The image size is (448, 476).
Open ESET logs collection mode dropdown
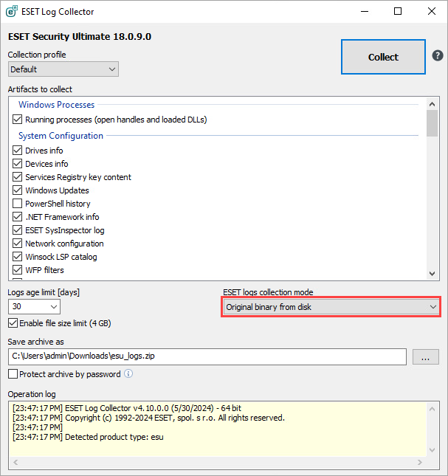coord(331,307)
